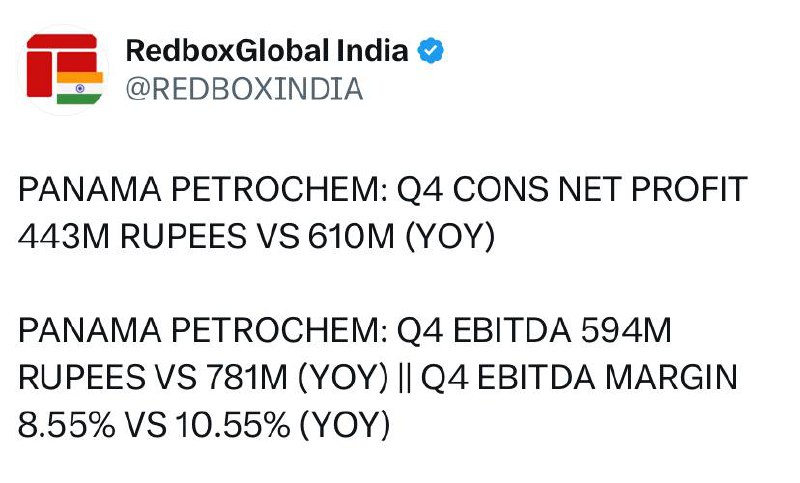800x483 pixels.
Task: Click second PANAMA PETROCHEM heading text
Action: pos(203,331)
